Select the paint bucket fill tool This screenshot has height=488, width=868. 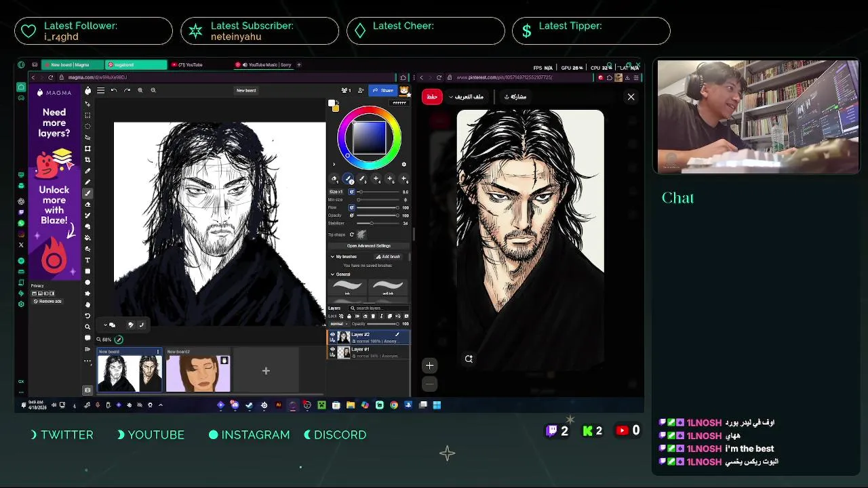pyautogui.click(x=87, y=238)
